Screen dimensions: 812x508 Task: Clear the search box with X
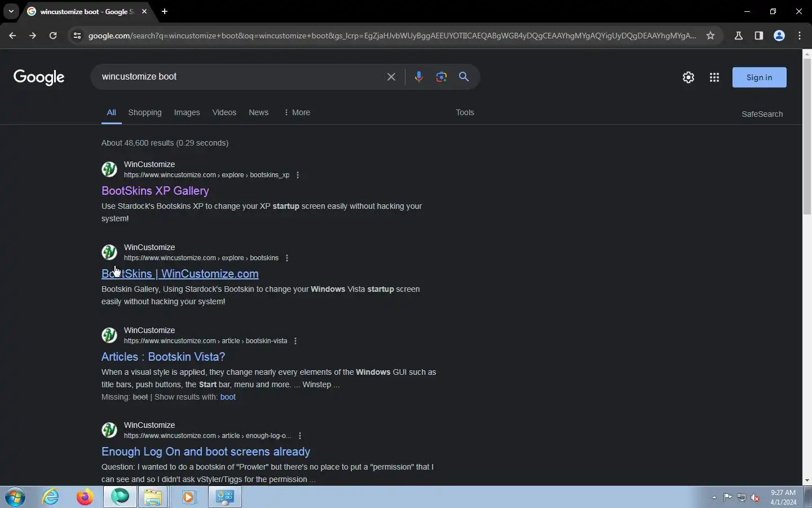391,77
